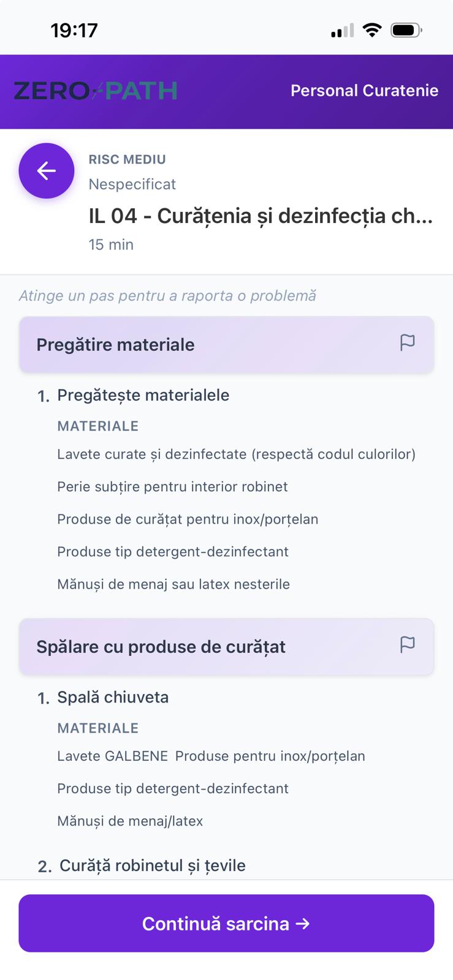Tap the battery icon

pyautogui.click(x=405, y=28)
